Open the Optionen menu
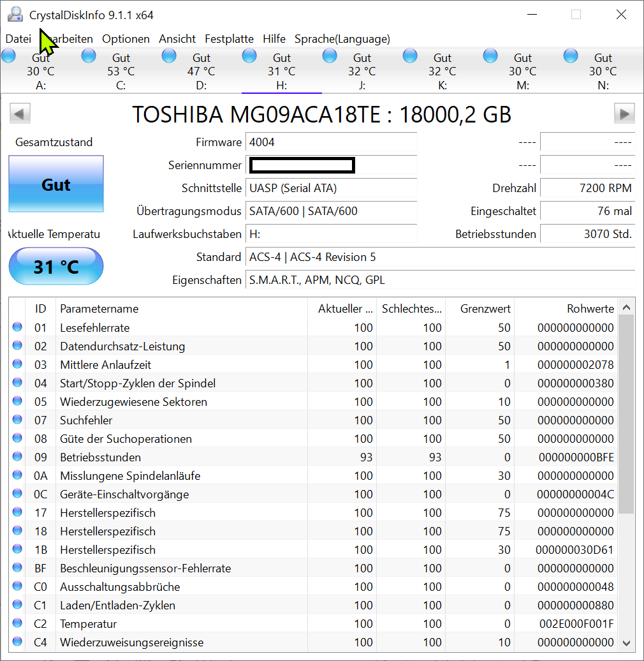This screenshot has height=661, width=644. (x=126, y=39)
